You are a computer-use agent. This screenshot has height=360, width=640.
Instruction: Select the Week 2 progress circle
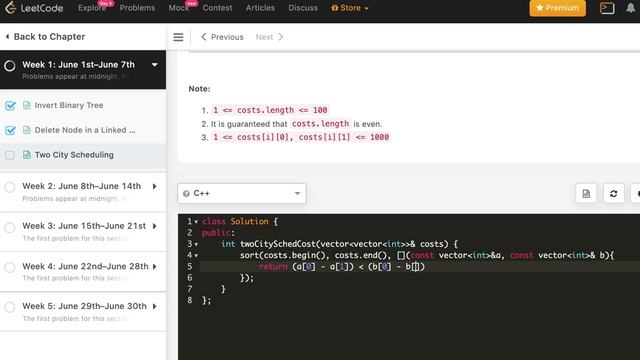(10, 187)
